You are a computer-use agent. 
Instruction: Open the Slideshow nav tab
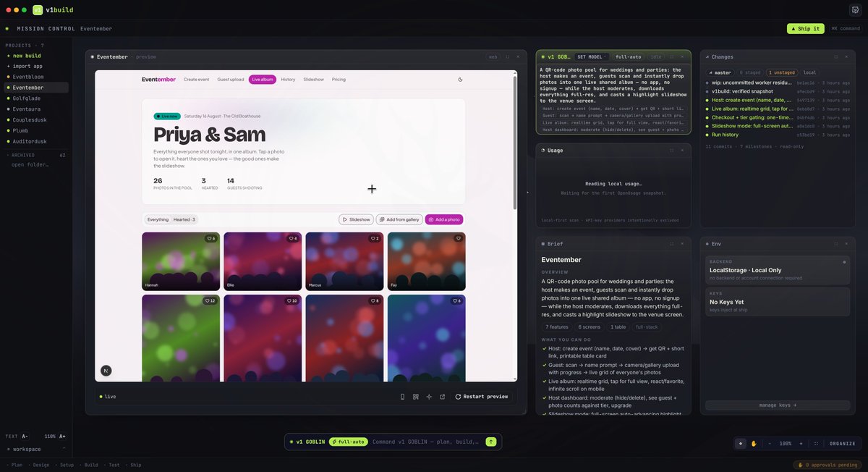313,80
